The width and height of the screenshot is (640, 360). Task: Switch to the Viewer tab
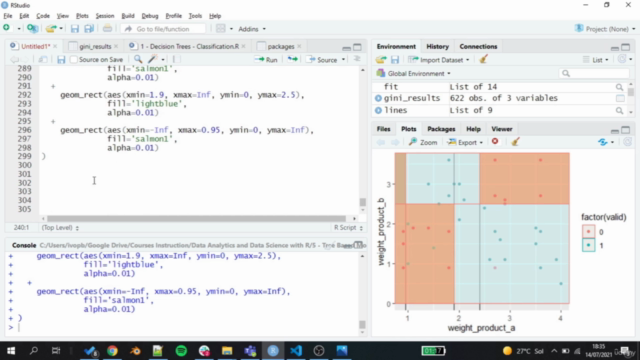click(x=502, y=129)
